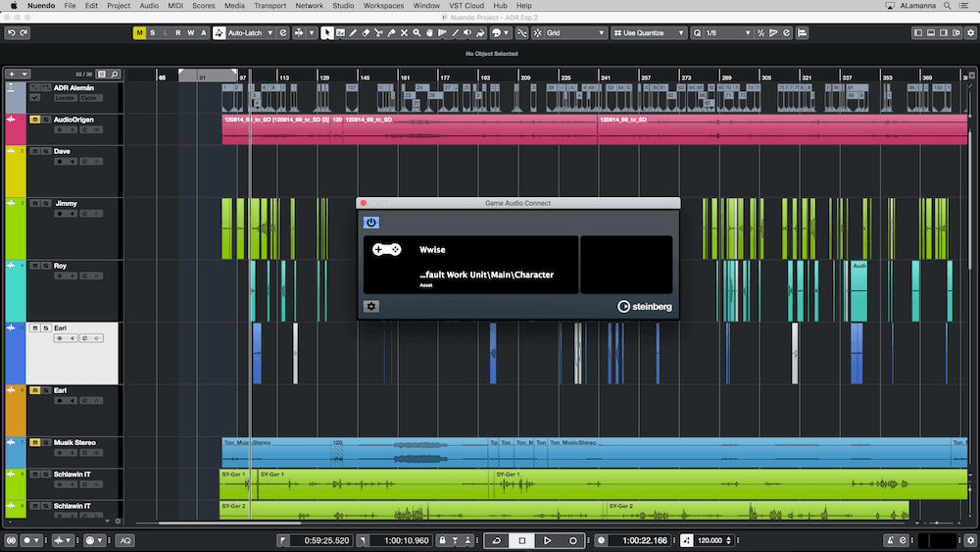
Task: Open the Transport menu
Action: [270, 6]
